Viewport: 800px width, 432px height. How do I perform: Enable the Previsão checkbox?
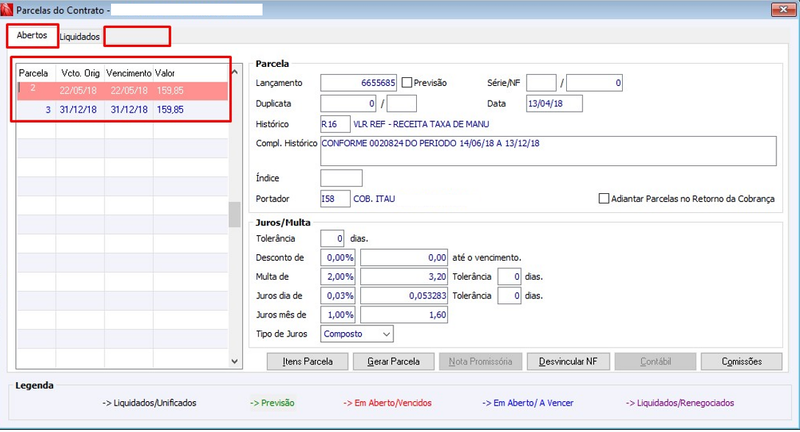407,83
